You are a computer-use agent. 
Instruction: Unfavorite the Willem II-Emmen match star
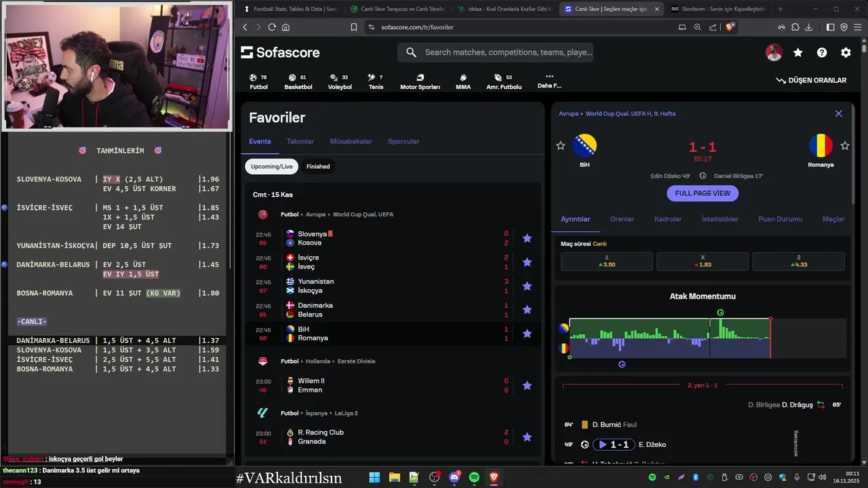point(527,386)
